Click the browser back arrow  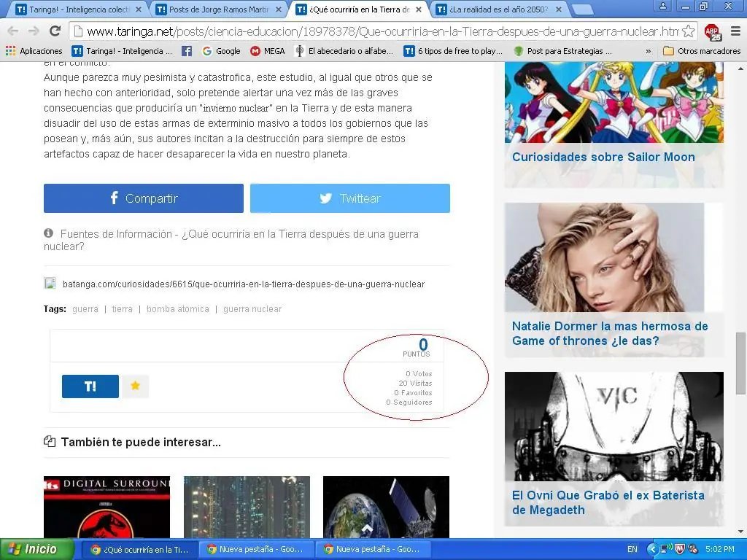click(13, 31)
